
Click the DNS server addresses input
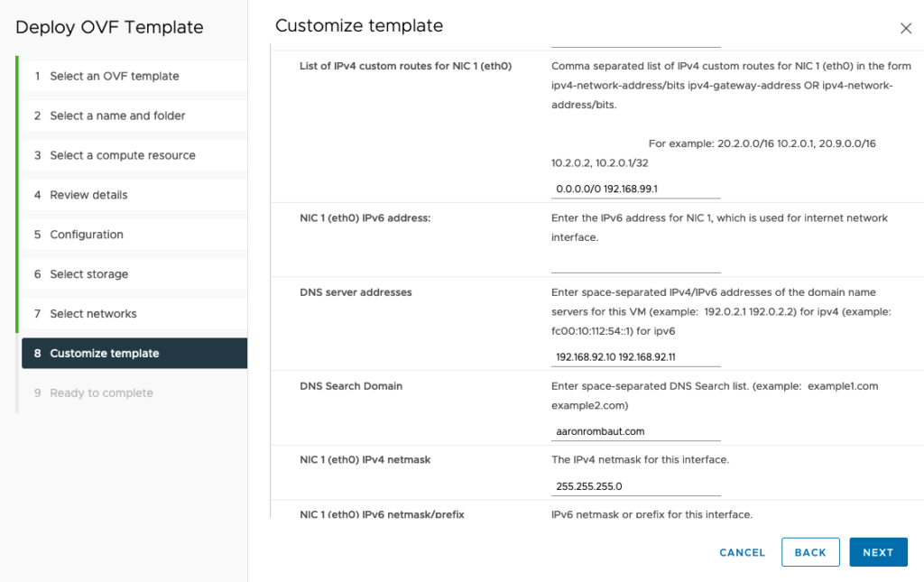[x=635, y=357]
